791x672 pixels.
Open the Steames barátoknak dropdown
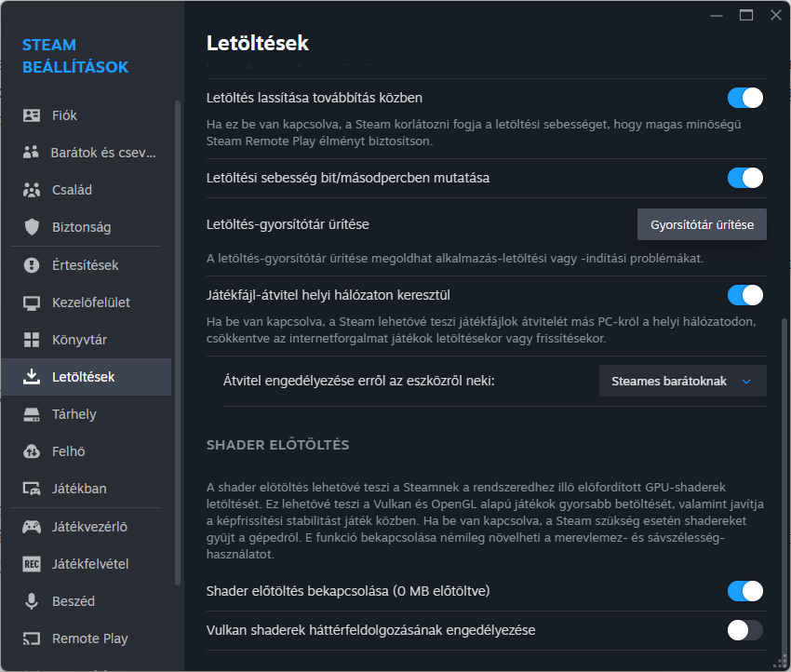(682, 381)
